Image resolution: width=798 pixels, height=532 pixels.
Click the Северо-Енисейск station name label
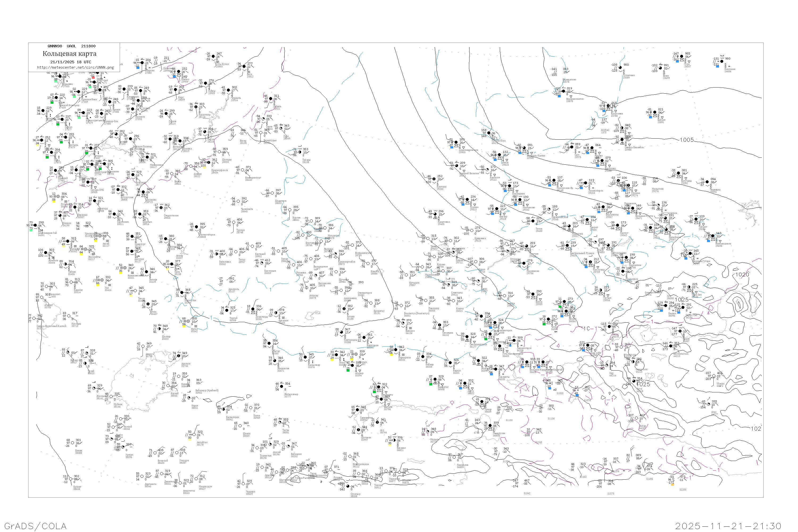[634, 147]
